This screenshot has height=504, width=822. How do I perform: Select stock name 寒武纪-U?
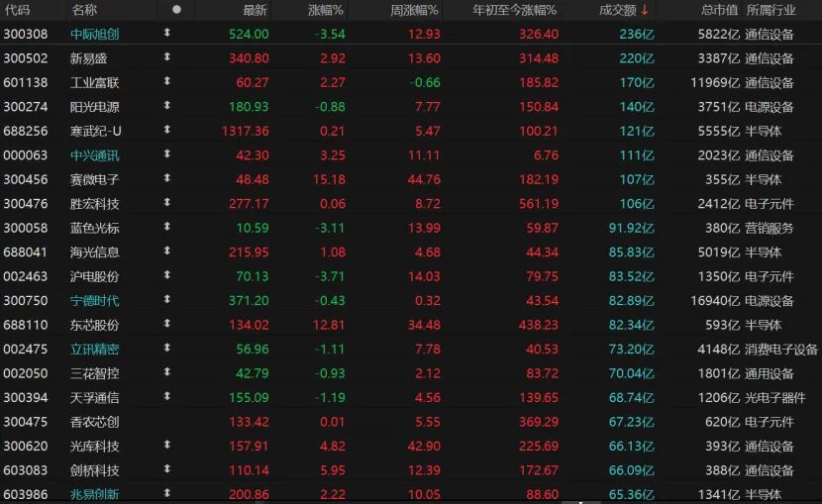96,131
